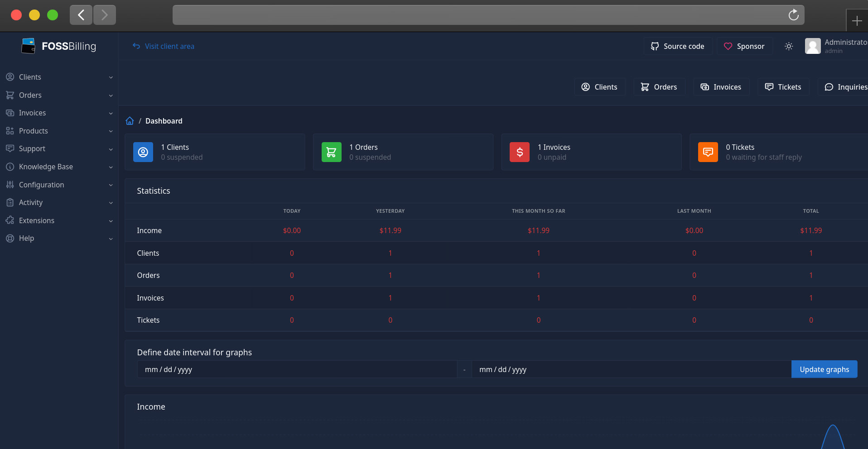Click the FOSSBilling wallet logo icon
This screenshot has width=868, height=449.
(29, 46)
